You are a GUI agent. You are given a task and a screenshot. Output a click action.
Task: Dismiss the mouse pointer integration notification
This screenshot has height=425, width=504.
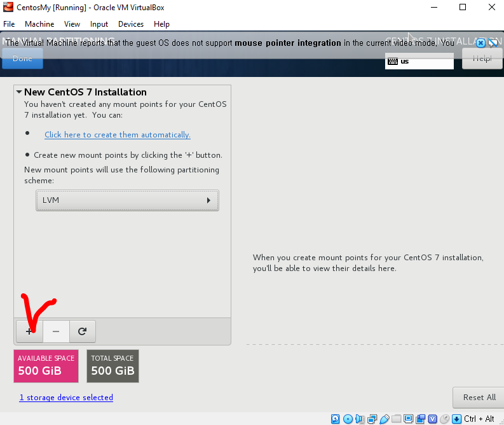pos(480,43)
